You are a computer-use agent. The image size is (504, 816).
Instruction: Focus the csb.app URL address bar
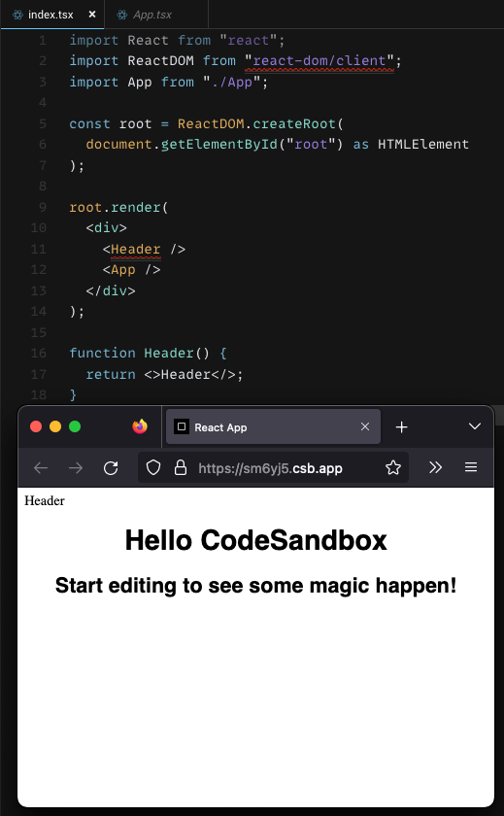(x=273, y=468)
